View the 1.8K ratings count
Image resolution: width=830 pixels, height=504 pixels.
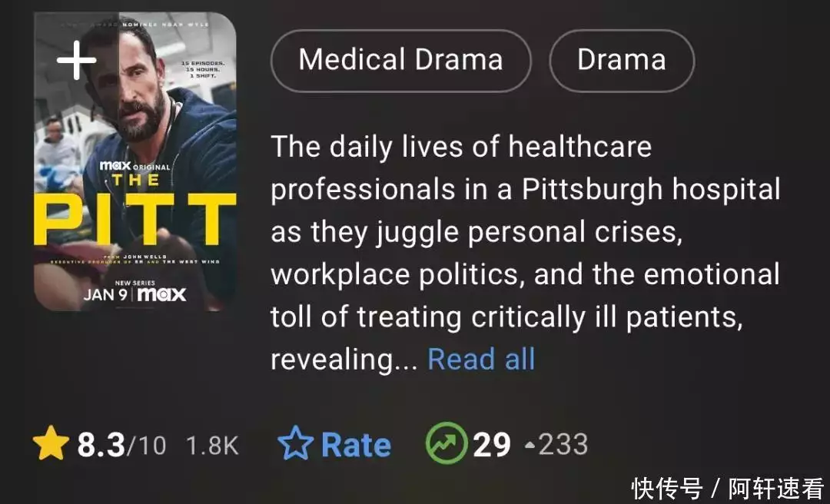pos(212,446)
